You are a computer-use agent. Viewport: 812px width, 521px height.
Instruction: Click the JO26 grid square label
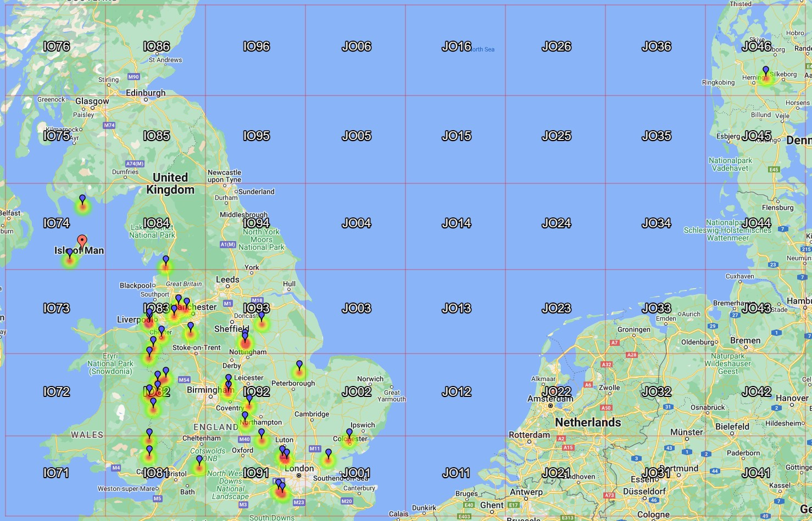click(x=557, y=47)
